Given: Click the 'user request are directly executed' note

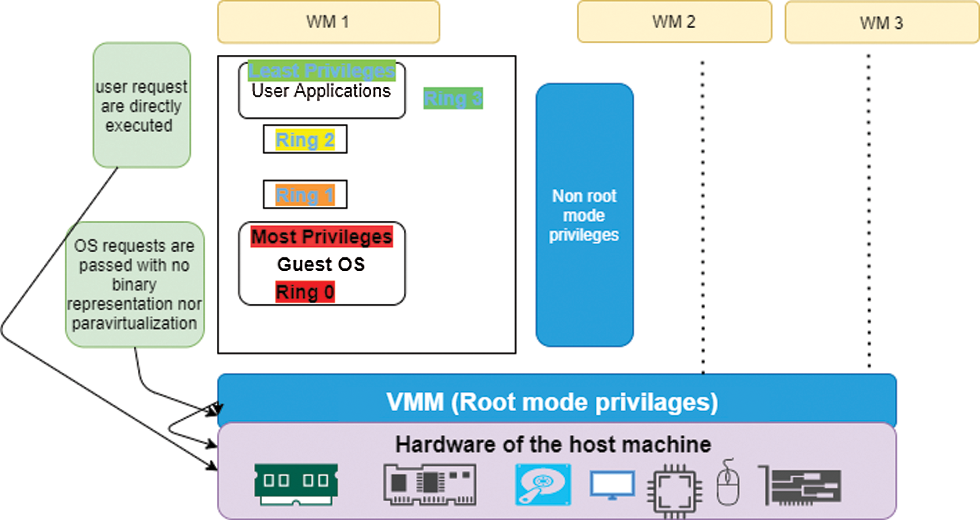Looking at the screenshot, I should click(x=142, y=105).
